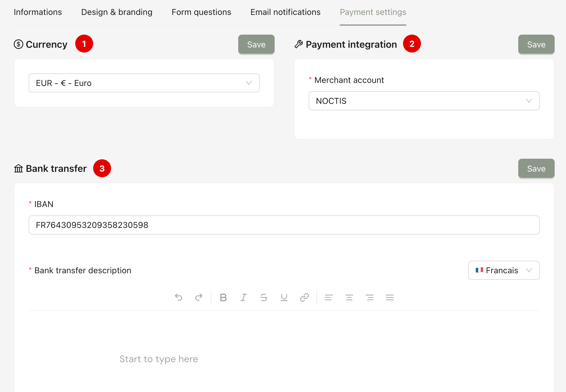Viewport: 566px width, 392px height.
Task: Click the redo icon in editor toolbar
Action: (x=199, y=297)
